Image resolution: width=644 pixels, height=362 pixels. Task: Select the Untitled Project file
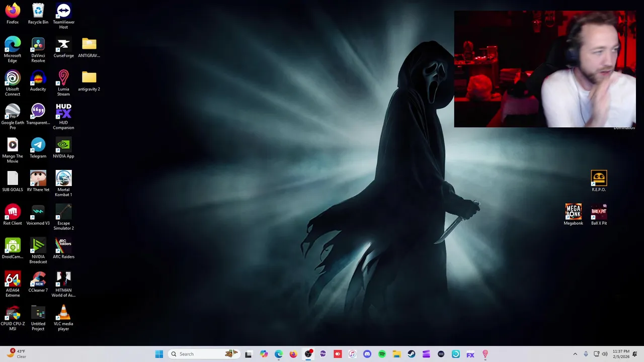38,318
